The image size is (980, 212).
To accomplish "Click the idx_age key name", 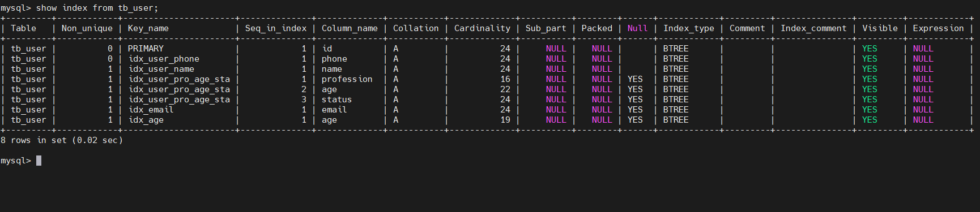I will tap(146, 120).
